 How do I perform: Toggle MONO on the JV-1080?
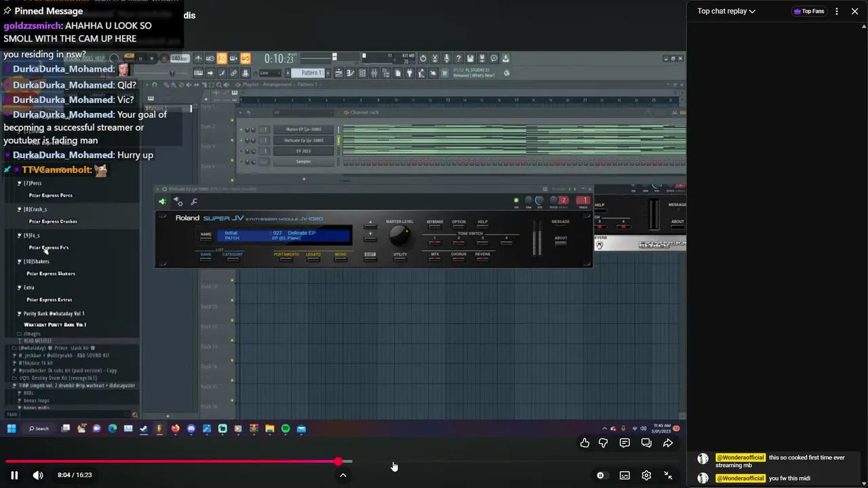pyautogui.click(x=340, y=260)
